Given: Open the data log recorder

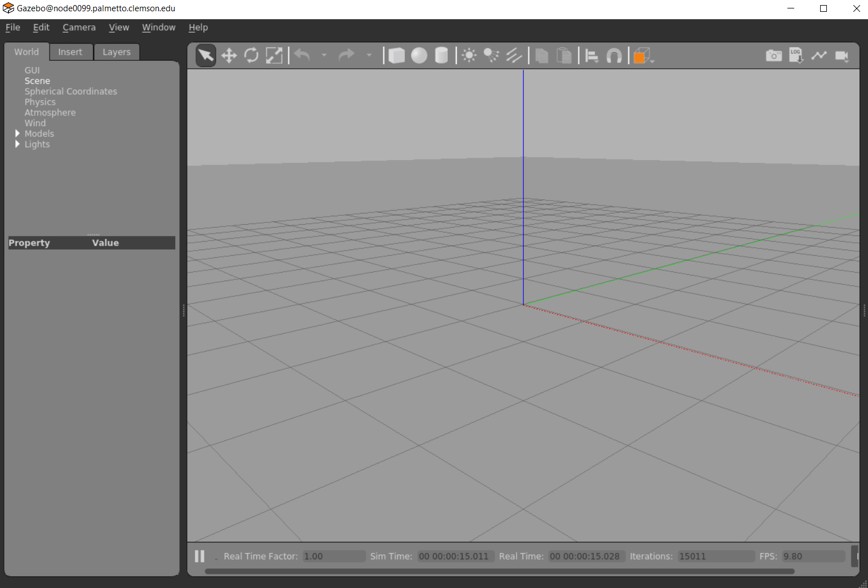Looking at the screenshot, I should tap(796, 55).
